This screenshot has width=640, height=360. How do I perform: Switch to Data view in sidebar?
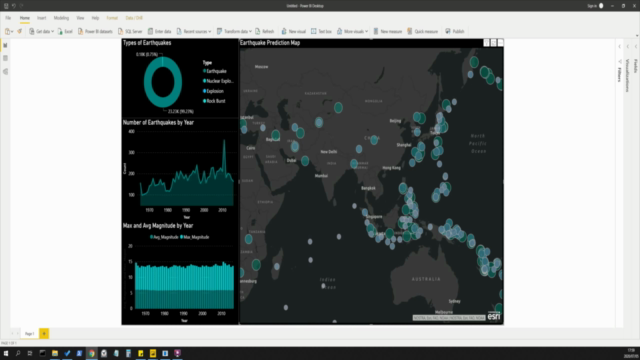click(5, 58)
